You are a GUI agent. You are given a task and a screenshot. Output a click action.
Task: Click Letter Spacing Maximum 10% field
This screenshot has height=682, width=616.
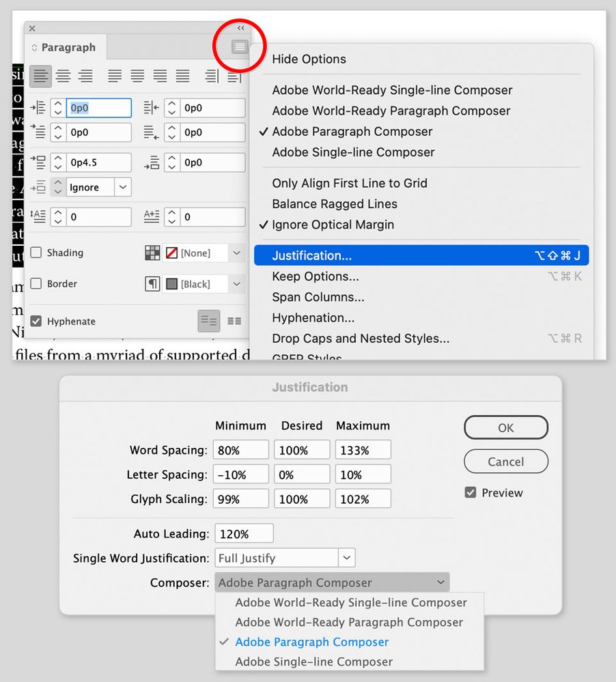pyautogui.click(x=363, y=474)
